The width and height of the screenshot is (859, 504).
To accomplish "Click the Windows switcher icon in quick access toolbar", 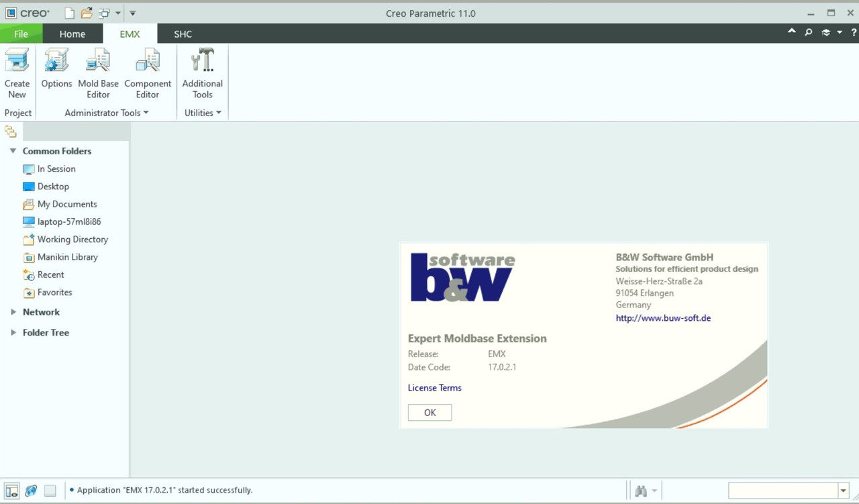I will pos(104,13).
